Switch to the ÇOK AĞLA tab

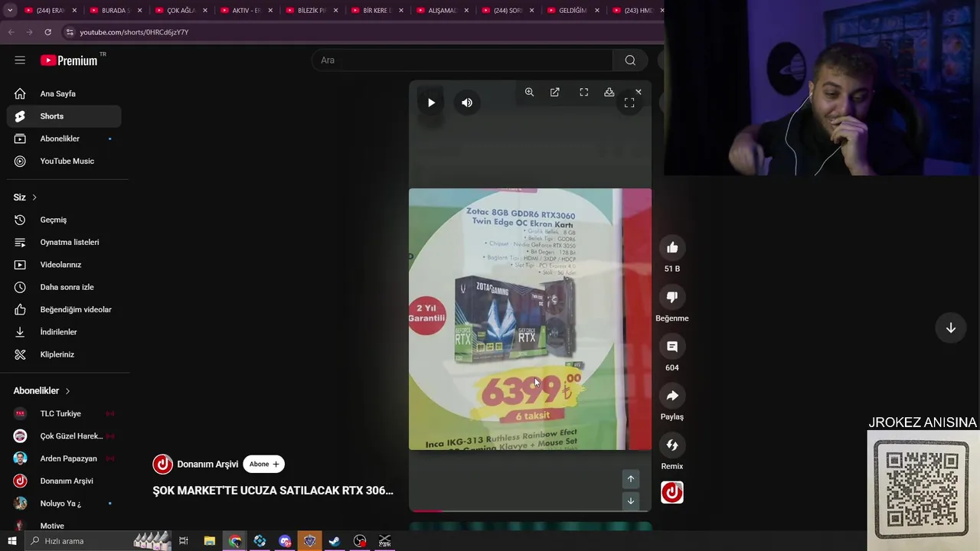180,11
